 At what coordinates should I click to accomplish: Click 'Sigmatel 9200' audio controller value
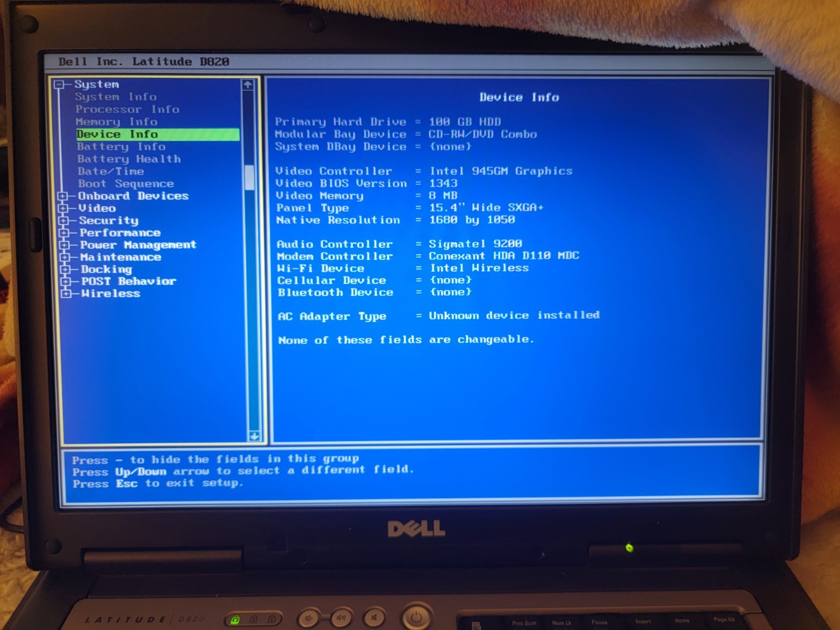pos(475,244)
